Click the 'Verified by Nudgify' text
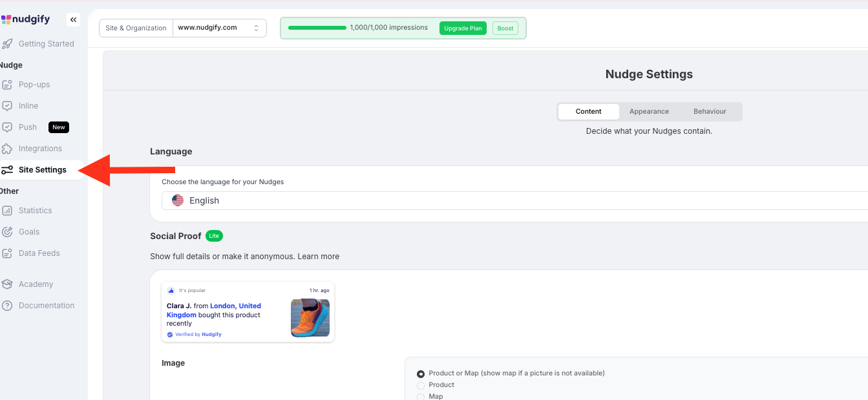 click(x=198, y=335)
